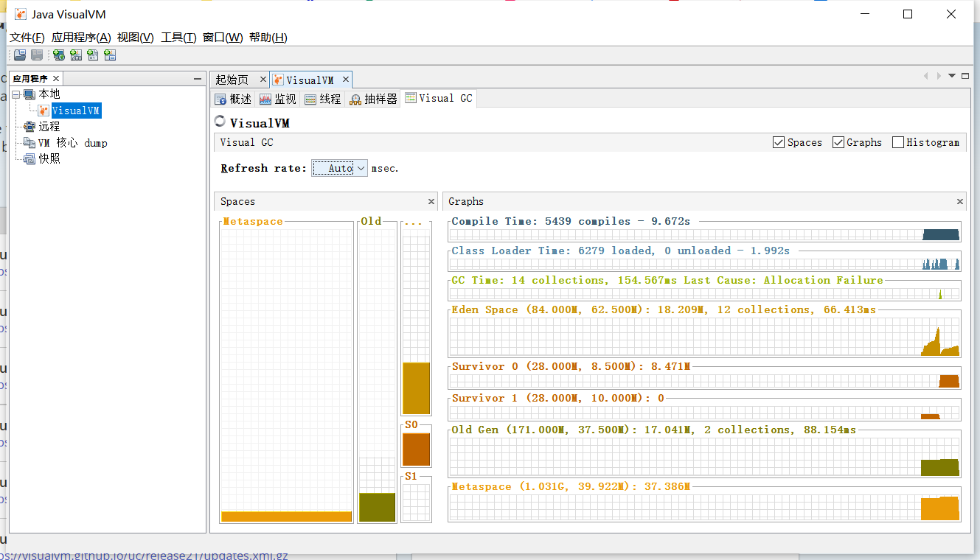Select the VisualVM tree node

[x=76, y=111]
